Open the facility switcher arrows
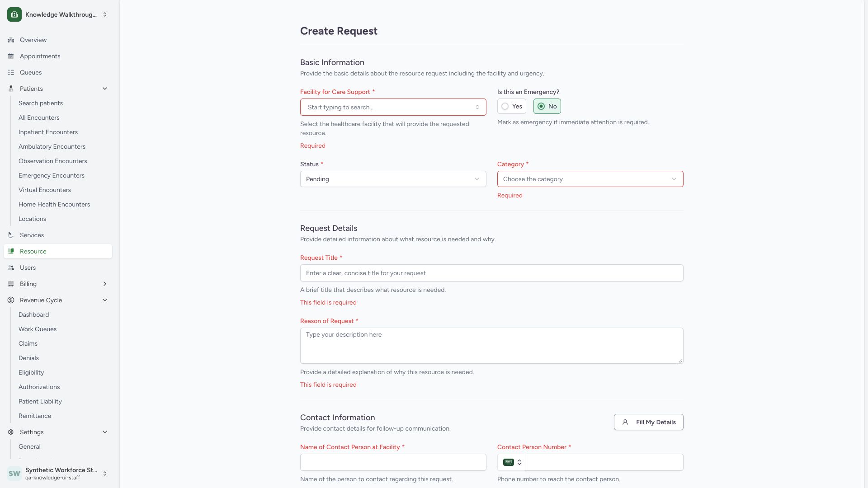This screenshot has width=868, height=488. [105, 14]
